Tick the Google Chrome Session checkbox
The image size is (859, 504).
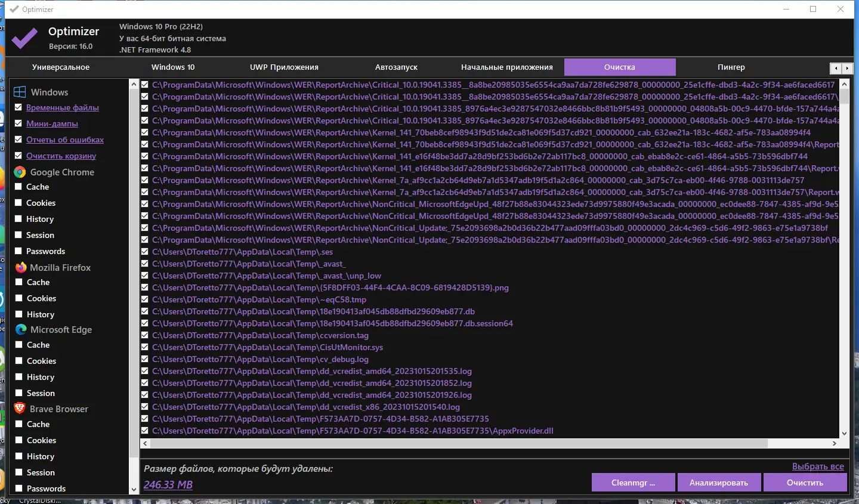point(18,235)
